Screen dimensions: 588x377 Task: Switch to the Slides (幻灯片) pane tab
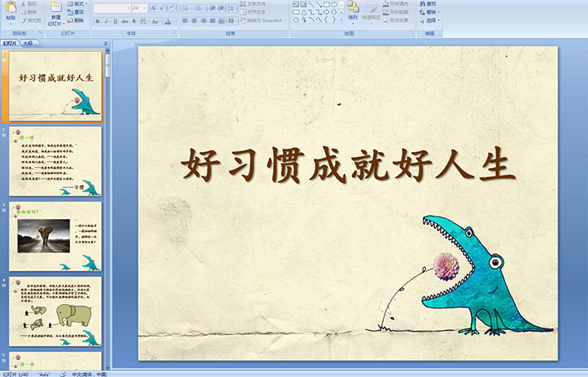[9, 44]
